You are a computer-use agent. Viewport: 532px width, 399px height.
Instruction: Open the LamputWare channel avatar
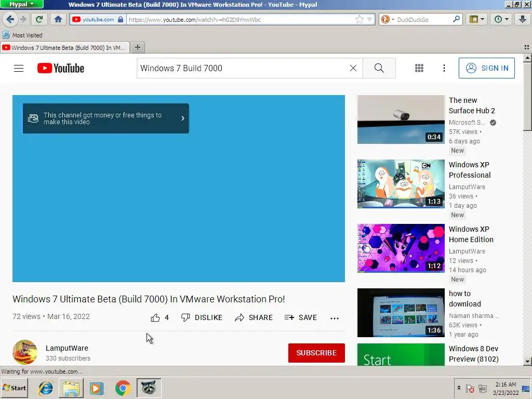(25, 352)
